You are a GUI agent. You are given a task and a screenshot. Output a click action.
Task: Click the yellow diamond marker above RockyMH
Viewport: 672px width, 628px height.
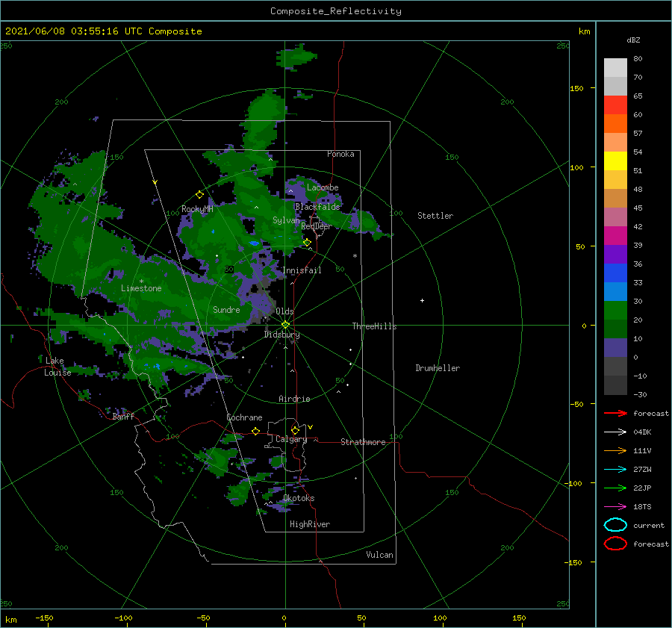(x=199, y=195)
